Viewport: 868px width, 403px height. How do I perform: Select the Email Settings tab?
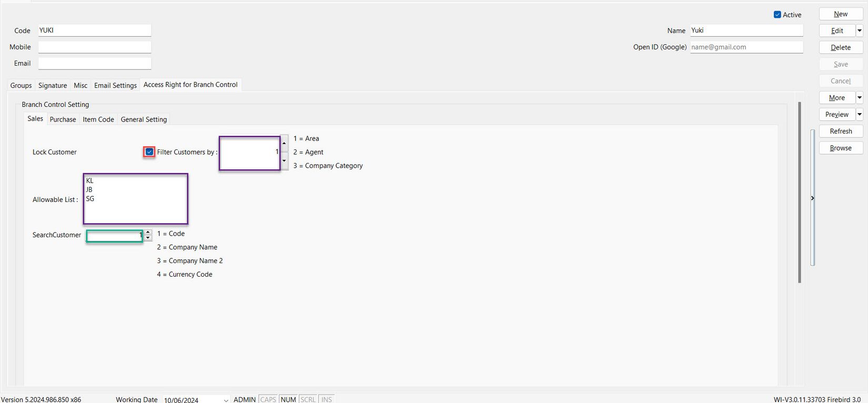click(x=115, y=85)
